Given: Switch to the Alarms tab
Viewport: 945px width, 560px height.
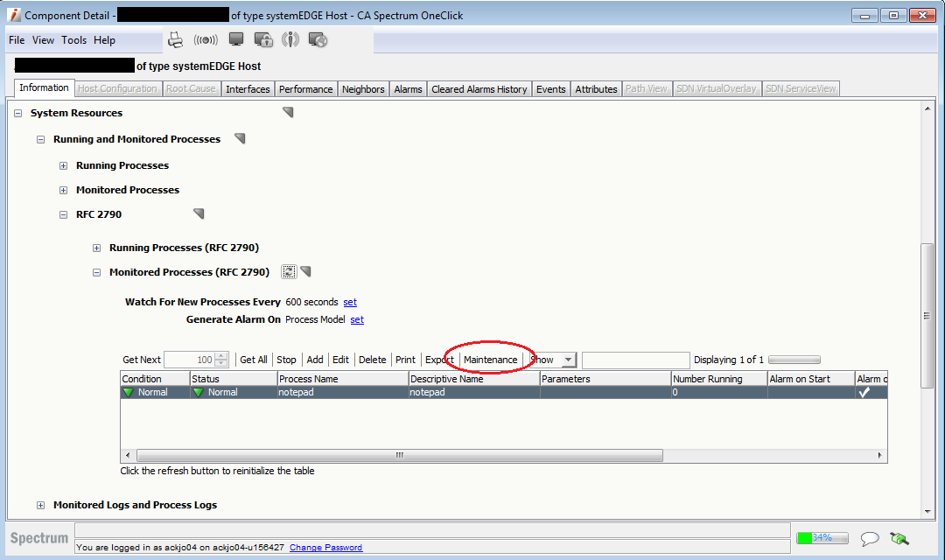Looking at the screenshot, I should [408, 88].
